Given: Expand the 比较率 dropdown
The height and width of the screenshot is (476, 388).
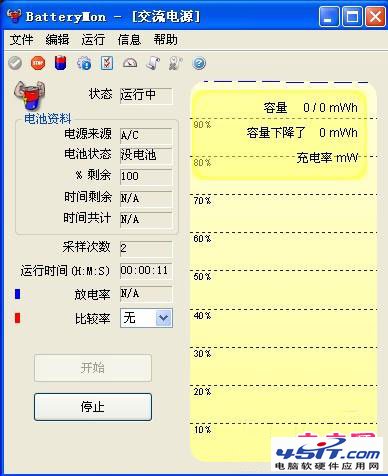Looking at the screenshot, I should [164, 318].
